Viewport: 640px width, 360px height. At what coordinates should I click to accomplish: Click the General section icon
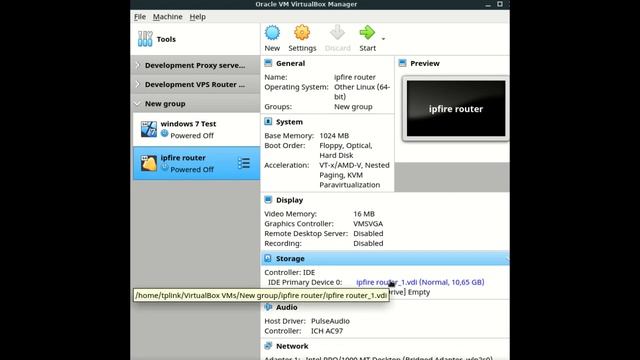[x=268, y=63]
